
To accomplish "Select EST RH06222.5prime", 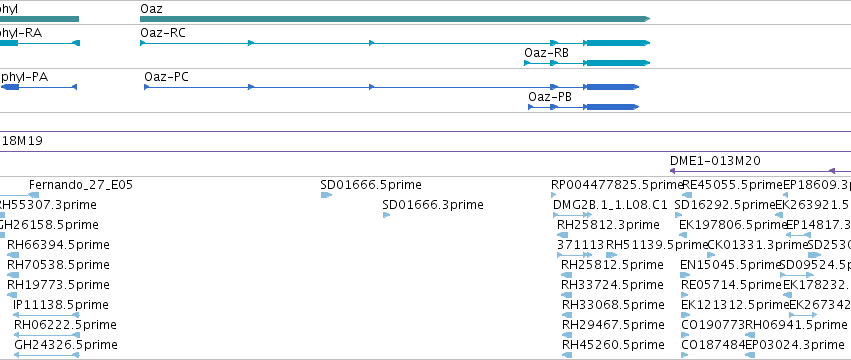I will [65, 325].
